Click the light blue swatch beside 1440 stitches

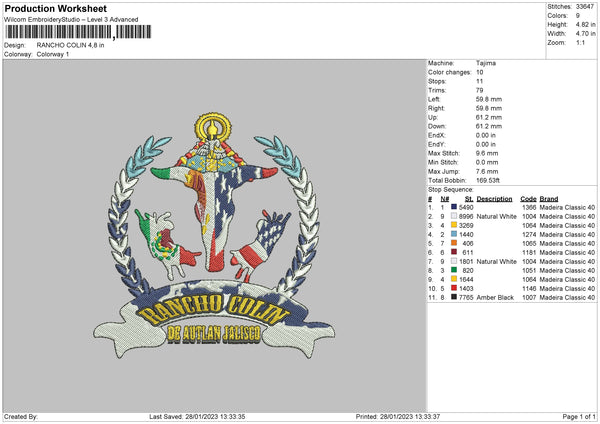click(x=454, y=234)
